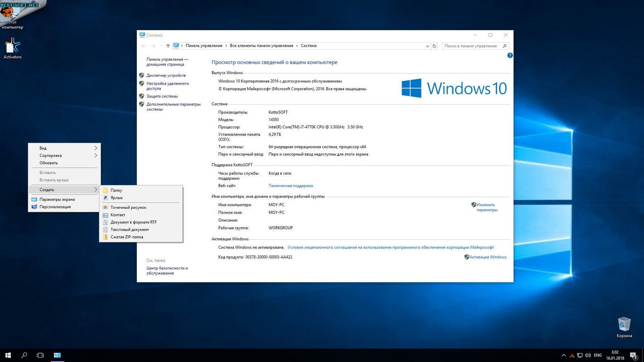Click the WORKGROUP value
Screen dimensions: 644x362
(281, 228)
